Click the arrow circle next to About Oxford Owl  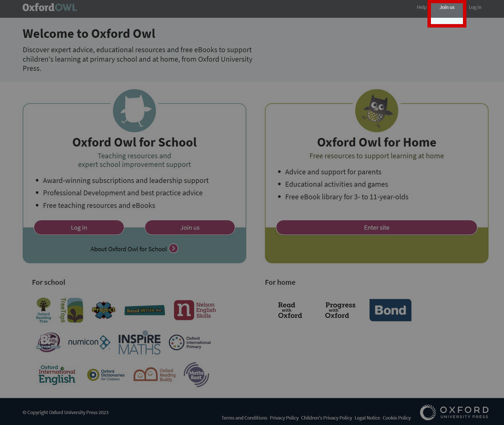tap(173, 248)
